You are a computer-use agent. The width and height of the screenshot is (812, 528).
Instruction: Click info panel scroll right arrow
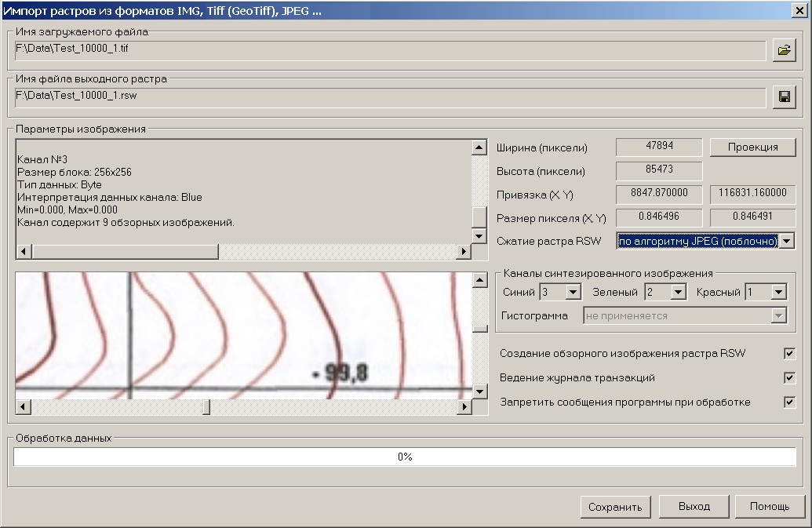(464, 251)
